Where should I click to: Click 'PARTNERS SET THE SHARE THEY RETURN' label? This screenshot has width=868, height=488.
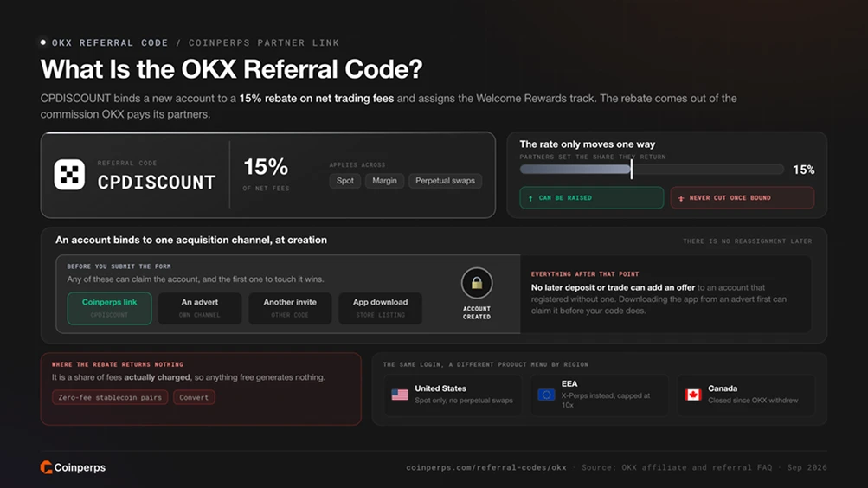tap(592, 157)
